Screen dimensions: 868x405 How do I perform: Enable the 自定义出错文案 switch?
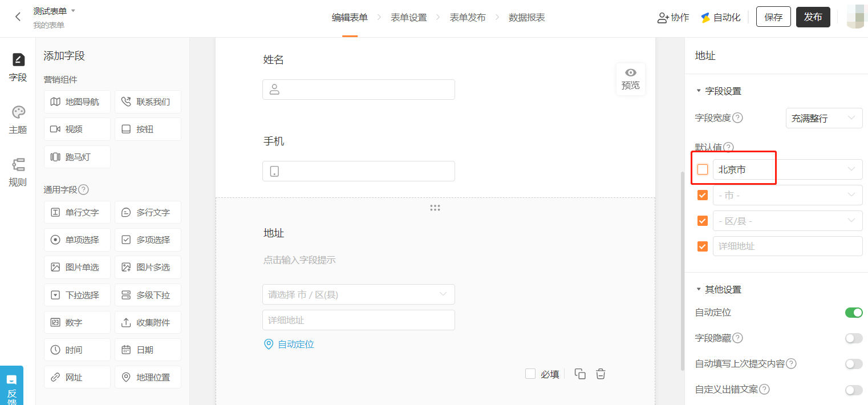point(854,390)
